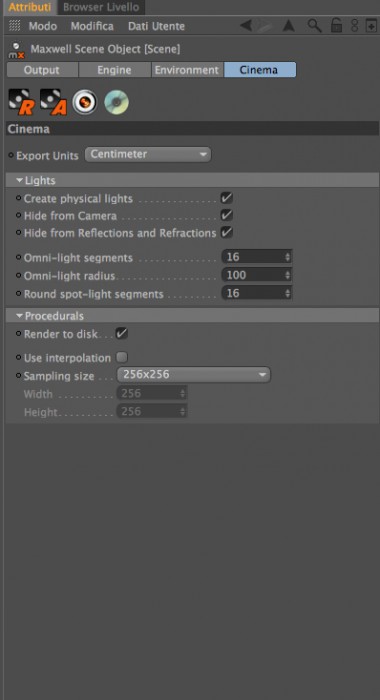
Task: Switch to the Engine tab
Action: [115, 70]
